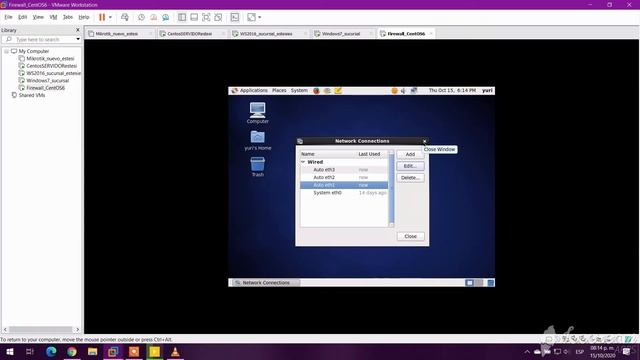The image size is (640, 360).
Task: Open the guest Places menu
Action: (279, 91)
